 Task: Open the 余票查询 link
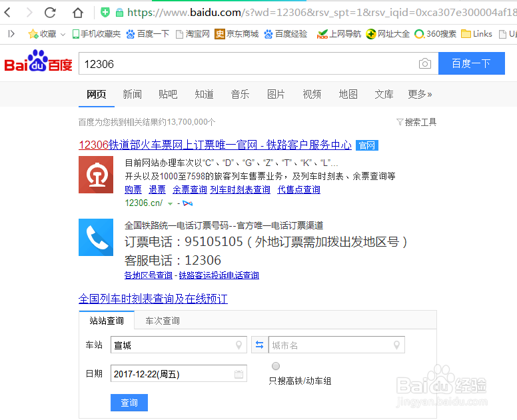[190, 189]
